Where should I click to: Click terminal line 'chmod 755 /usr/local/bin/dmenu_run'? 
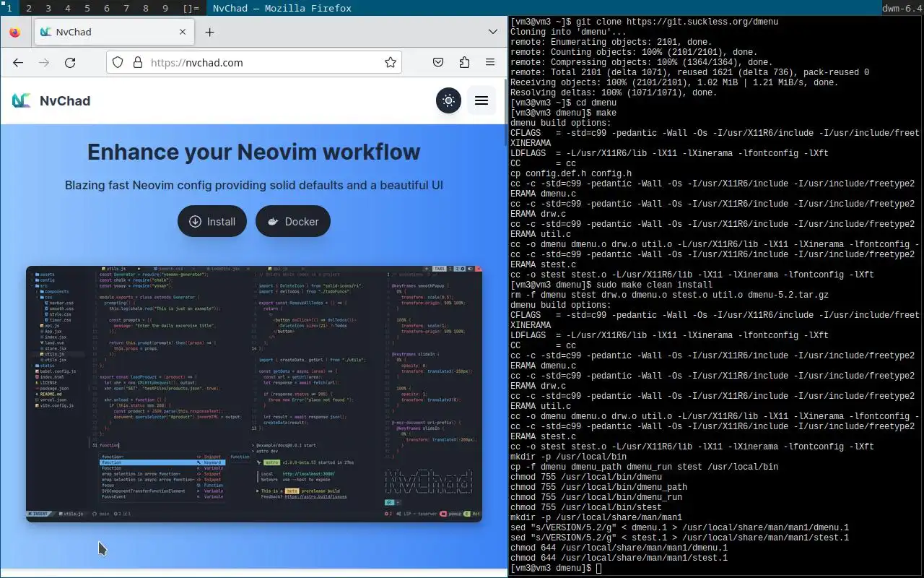tap(596, 497)
